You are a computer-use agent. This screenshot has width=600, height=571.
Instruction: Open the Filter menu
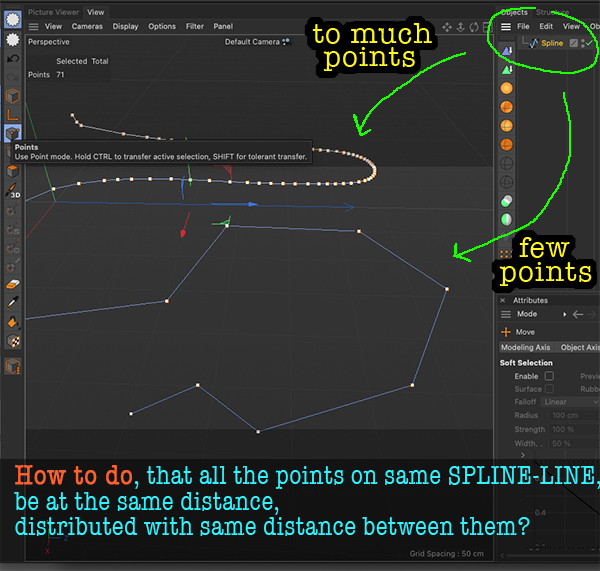[195, 26]
